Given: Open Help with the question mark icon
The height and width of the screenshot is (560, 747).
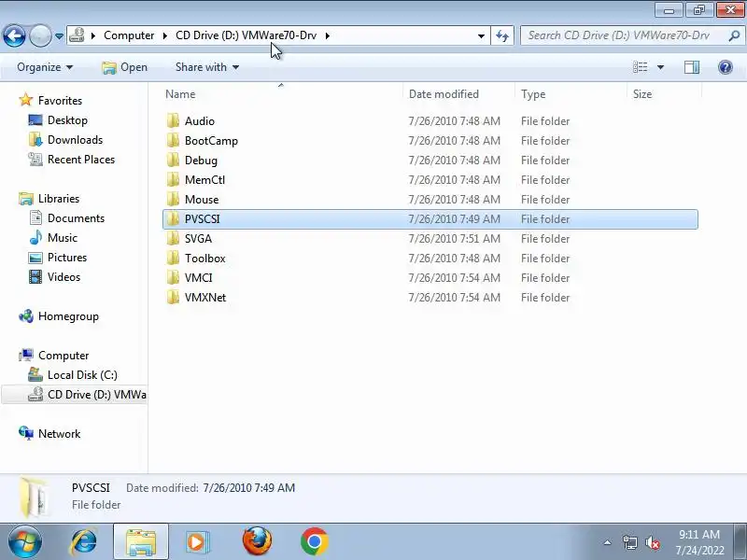Looking at the screenshot, I should [726, 67].
